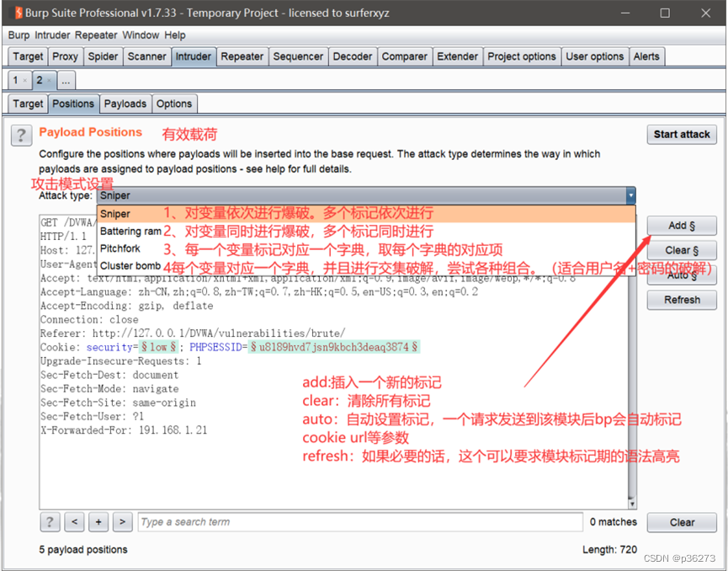This screenshot has width=728, height=571.
Task: Click the PHPSESSID payload value
Action: [x=334, y=347]
